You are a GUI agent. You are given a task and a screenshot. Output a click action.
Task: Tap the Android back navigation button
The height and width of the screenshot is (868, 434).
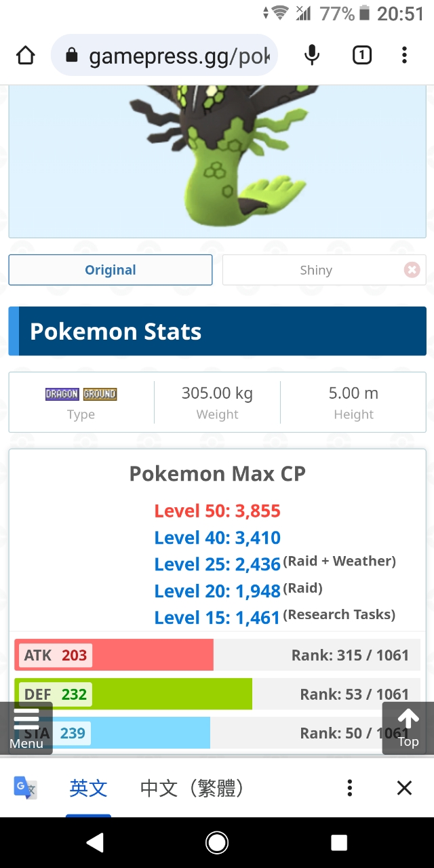[95, 842]
